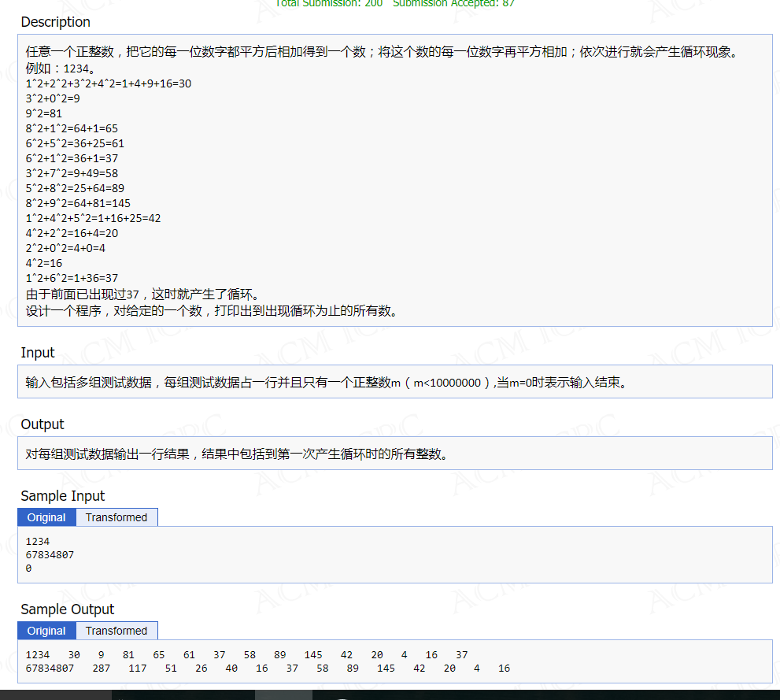Image resolution: width=780 pixels, height=700 pixels.
Task: Click value "30" in Sample Output
Action: (x=74, y=655)
